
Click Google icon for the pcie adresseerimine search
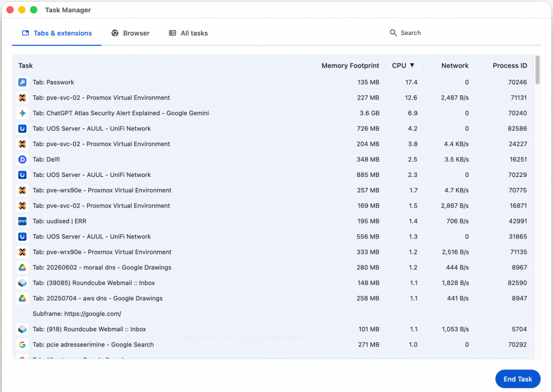point(22,345)
